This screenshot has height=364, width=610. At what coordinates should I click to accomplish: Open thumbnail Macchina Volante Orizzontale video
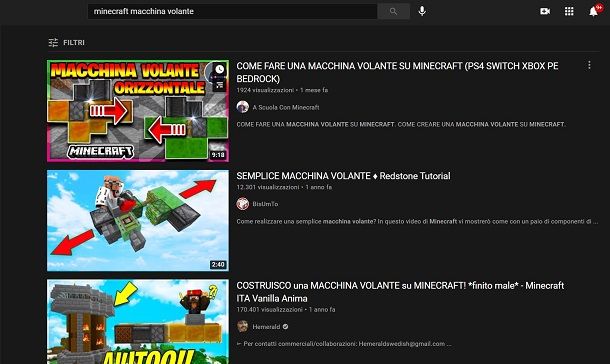[138, 111]
